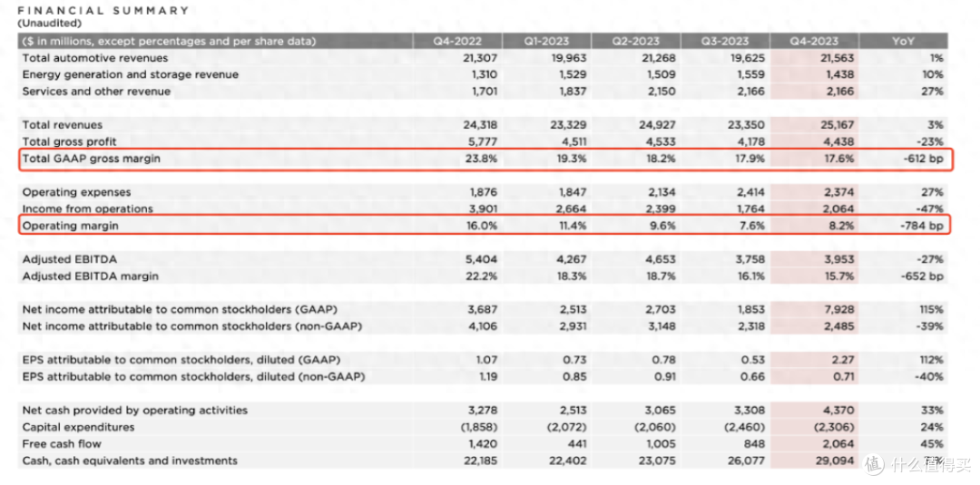Click the watermark logo icon at bottom right
This screenshot has height=485, width=980.
873,464
